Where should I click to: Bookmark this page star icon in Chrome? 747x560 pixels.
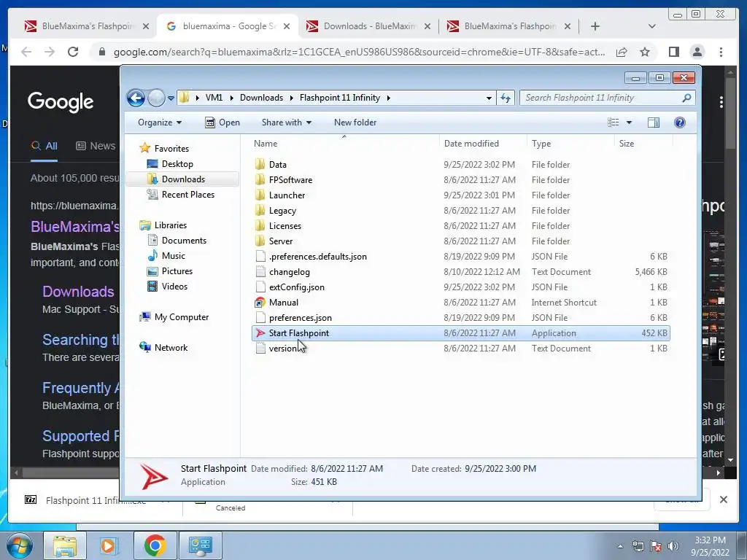tap(645, 52)
